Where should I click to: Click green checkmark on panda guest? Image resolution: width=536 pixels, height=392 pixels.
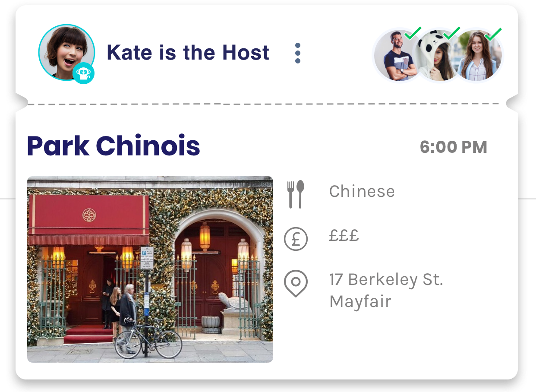pyautogui.click(x=452, y=33)
